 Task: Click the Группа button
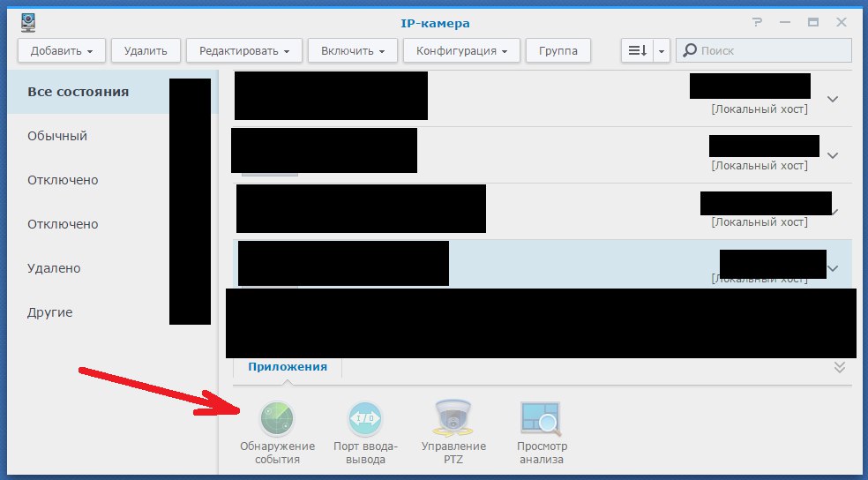pyautogui.click(x=558, y=50)
